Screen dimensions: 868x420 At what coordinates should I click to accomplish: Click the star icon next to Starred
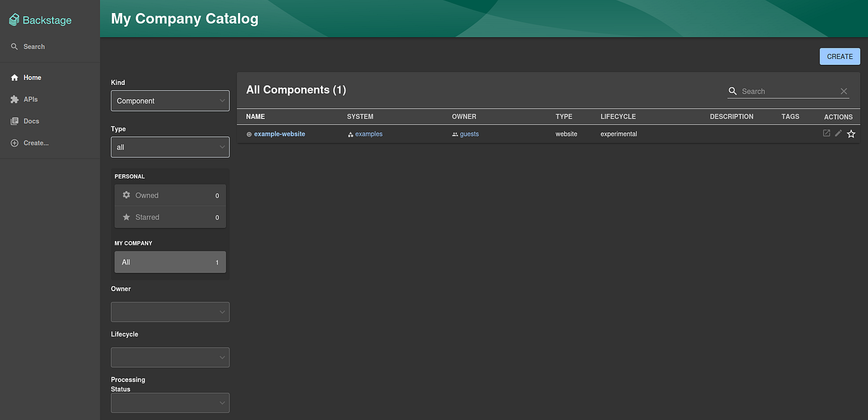126,217
